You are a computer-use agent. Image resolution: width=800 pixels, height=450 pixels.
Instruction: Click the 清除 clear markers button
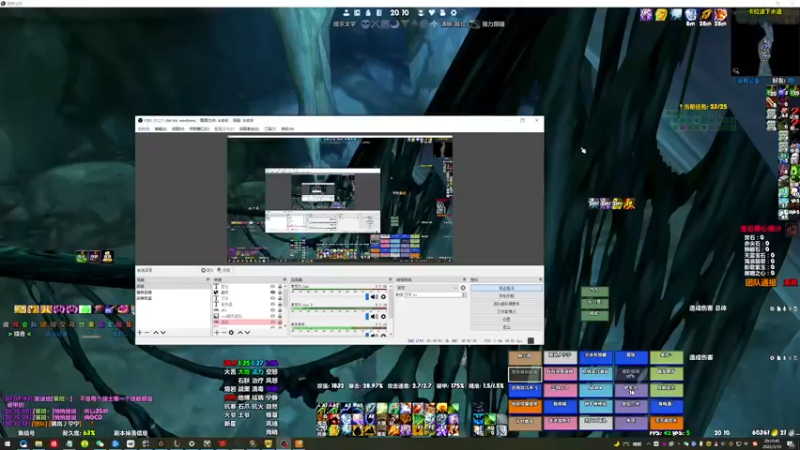click(x=447, y=24)
